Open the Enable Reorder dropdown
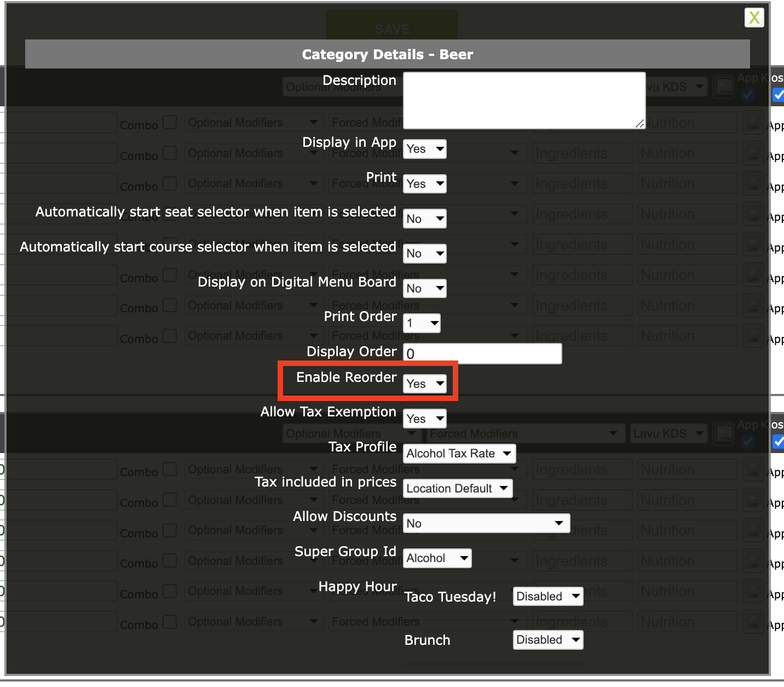 425,384
